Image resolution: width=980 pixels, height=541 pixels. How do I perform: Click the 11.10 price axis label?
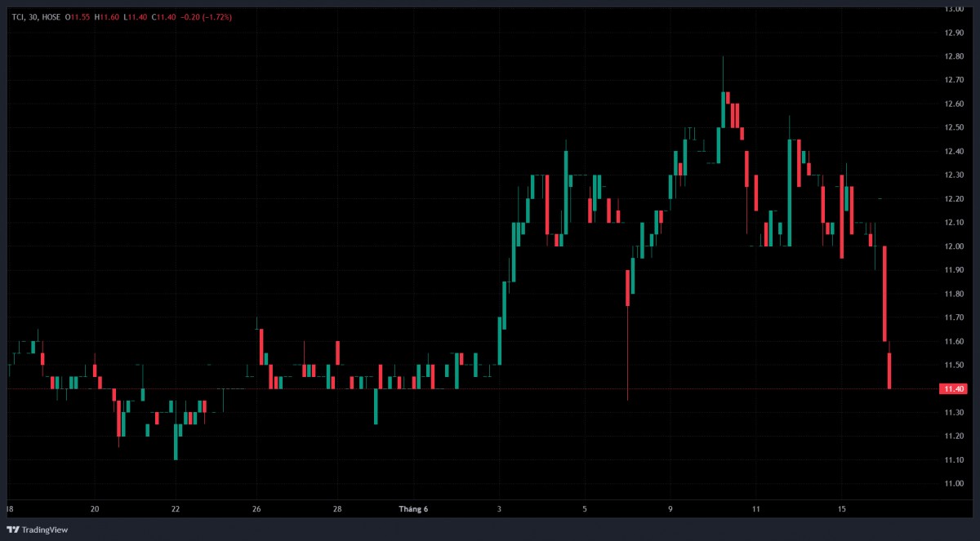point(954,460)
